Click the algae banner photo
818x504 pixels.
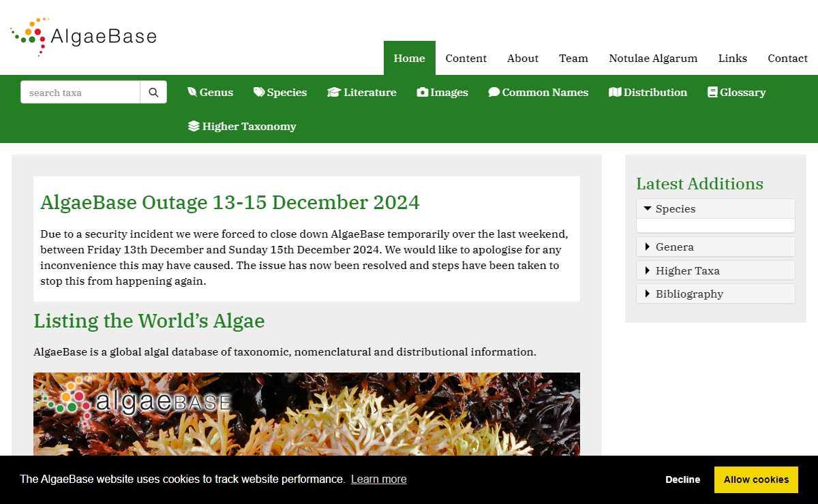tap(307, 414)
